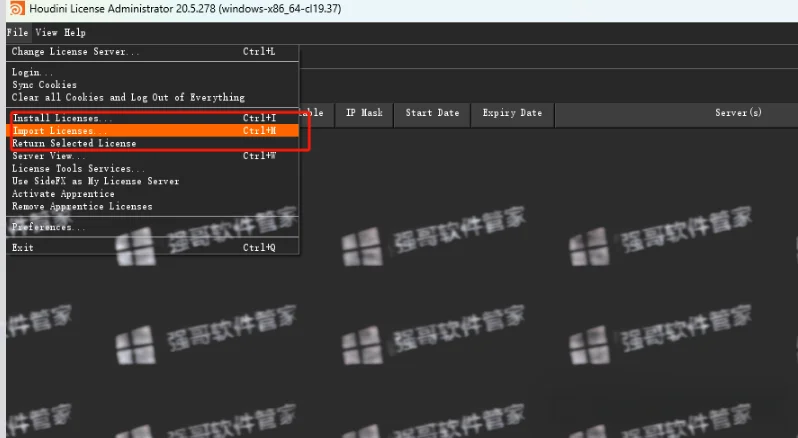Click Import Licenses menu item

(x=152, y=131)
